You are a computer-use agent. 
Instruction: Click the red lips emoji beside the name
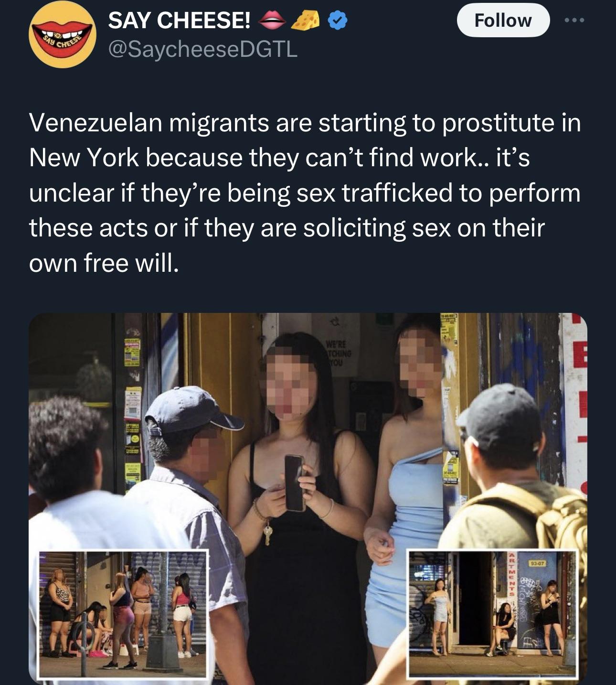272,21
